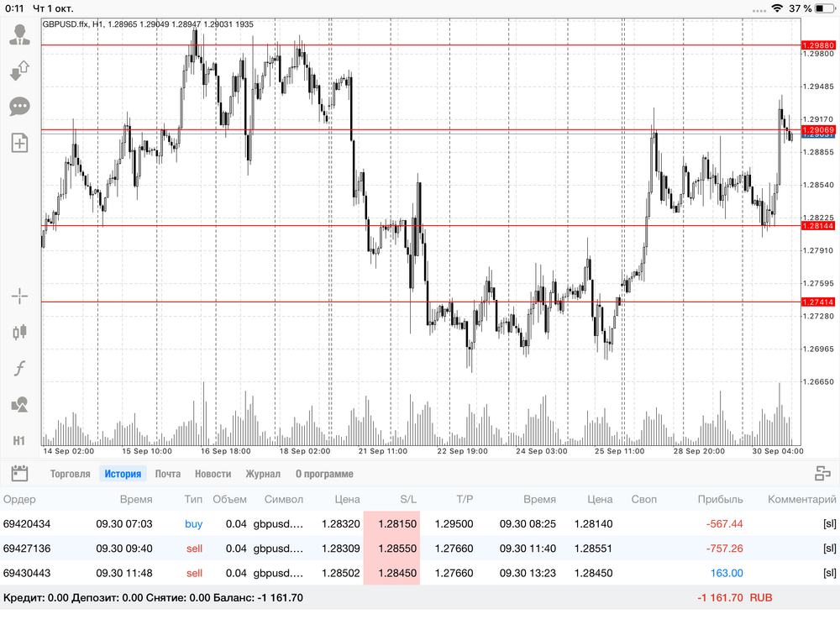This screenshot has height=630, width=840.
Task: Open the chat messages icon
Action: click(x=20, y=106)
